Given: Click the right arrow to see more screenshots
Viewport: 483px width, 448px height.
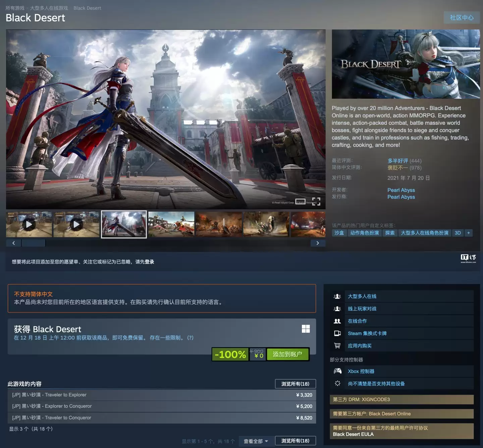Looking at the screenshot, I should [x=318, y=243].
